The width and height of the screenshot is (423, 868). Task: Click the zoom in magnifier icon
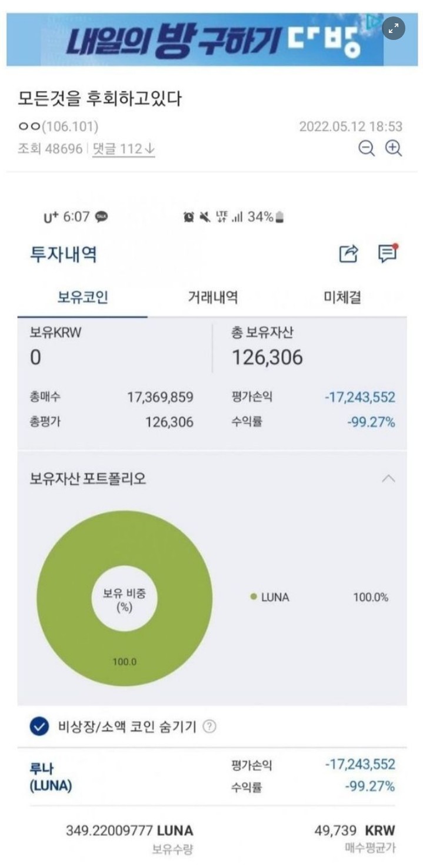tap(394, 149)
